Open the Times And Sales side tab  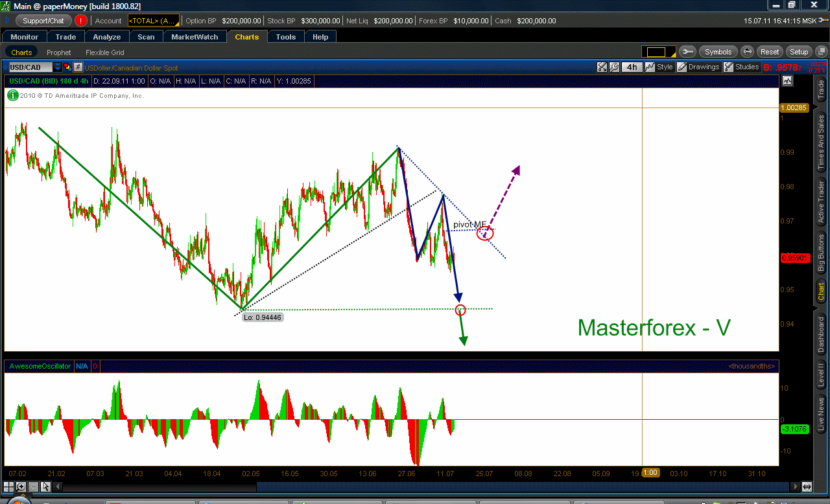pyautogui.click(x=821, y=142)
